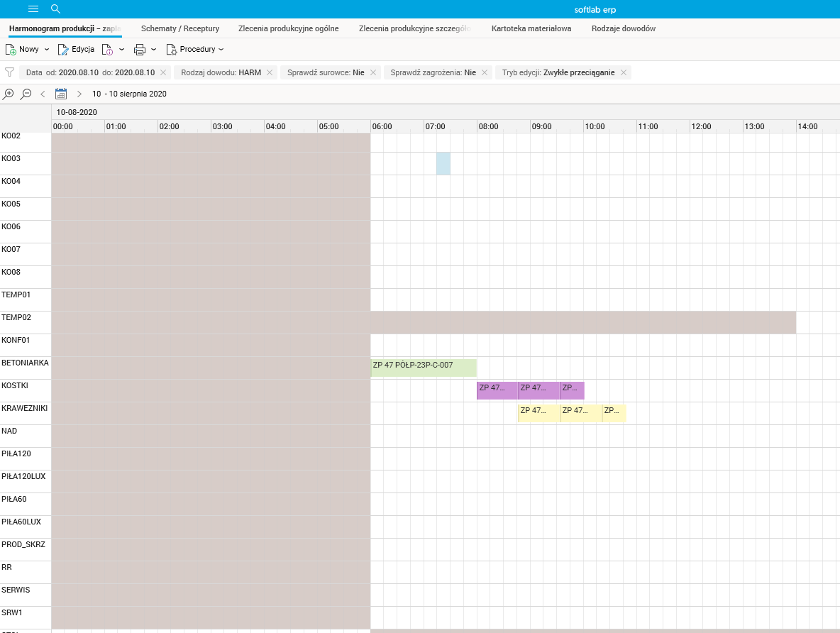
Task: Switch to Schematy / Receptury tab
Action: tap(180, 28)
